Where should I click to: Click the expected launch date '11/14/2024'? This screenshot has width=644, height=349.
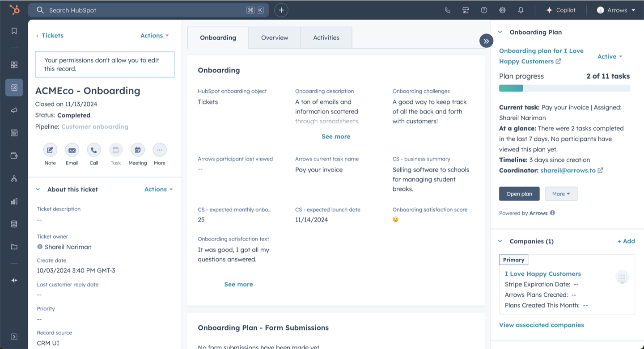(x=312, y=219)
